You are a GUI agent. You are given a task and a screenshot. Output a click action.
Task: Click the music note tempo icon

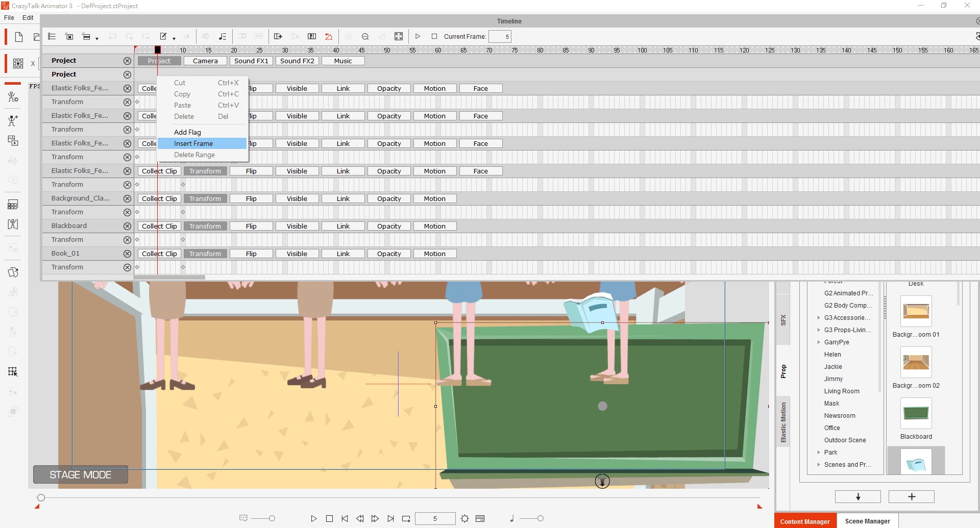222,36
